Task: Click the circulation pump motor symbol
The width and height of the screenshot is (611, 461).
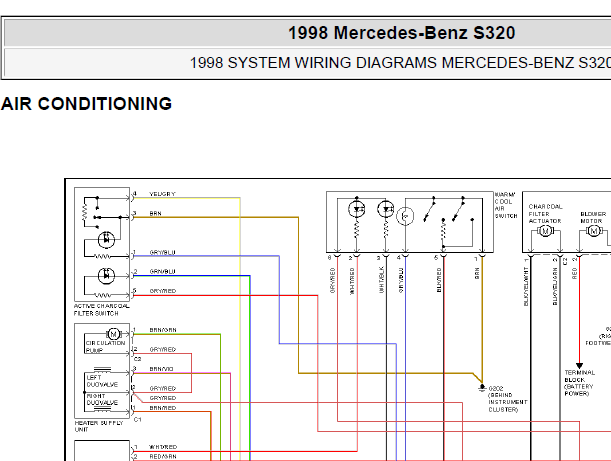Action: [x=113, y=334]
